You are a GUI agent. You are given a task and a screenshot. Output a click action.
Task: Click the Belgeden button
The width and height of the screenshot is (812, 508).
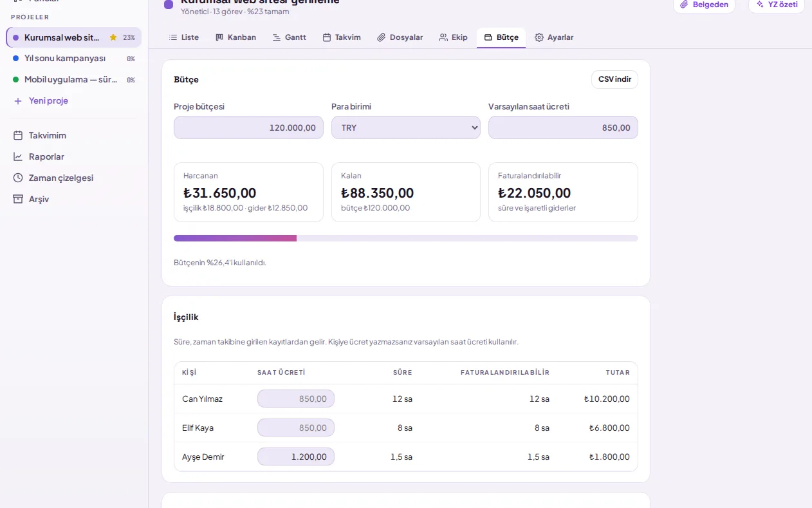pos(705,5)
